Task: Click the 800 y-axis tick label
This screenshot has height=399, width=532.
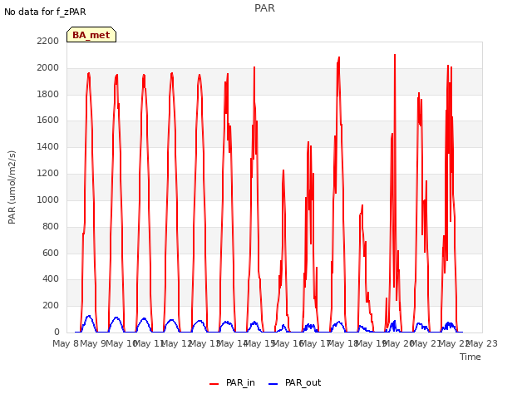Action: coord(51,226)
